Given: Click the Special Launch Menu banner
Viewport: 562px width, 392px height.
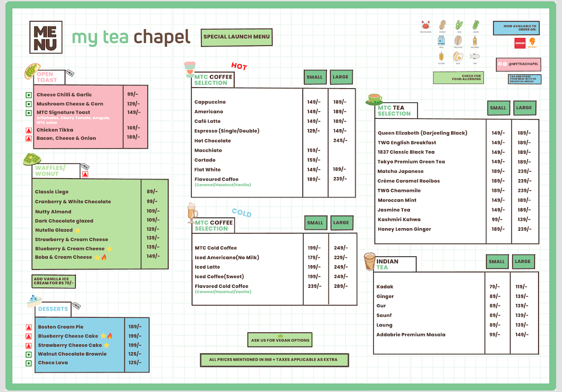Looking at the screenshot, I should click(237, 37).
